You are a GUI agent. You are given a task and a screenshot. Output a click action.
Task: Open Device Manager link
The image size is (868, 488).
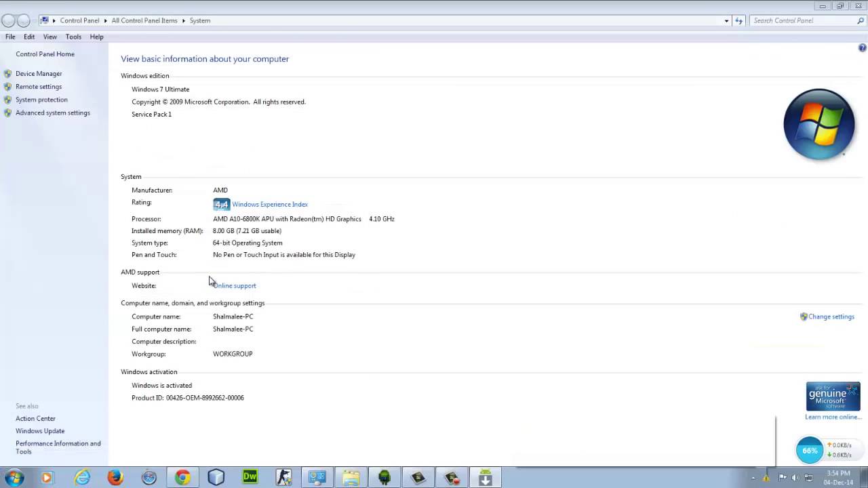pyautogui.click(x=39, y=73)
